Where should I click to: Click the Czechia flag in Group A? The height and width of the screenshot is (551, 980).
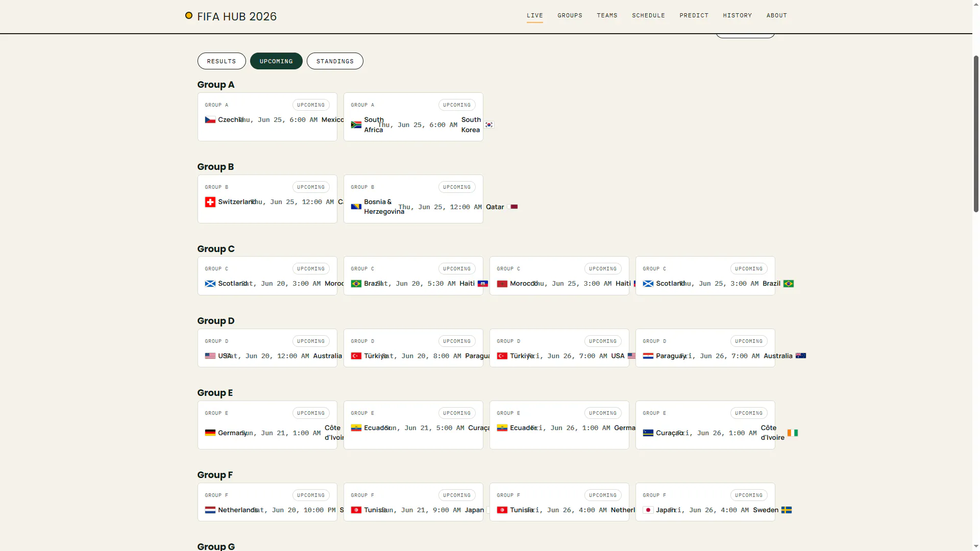(210, 120)
